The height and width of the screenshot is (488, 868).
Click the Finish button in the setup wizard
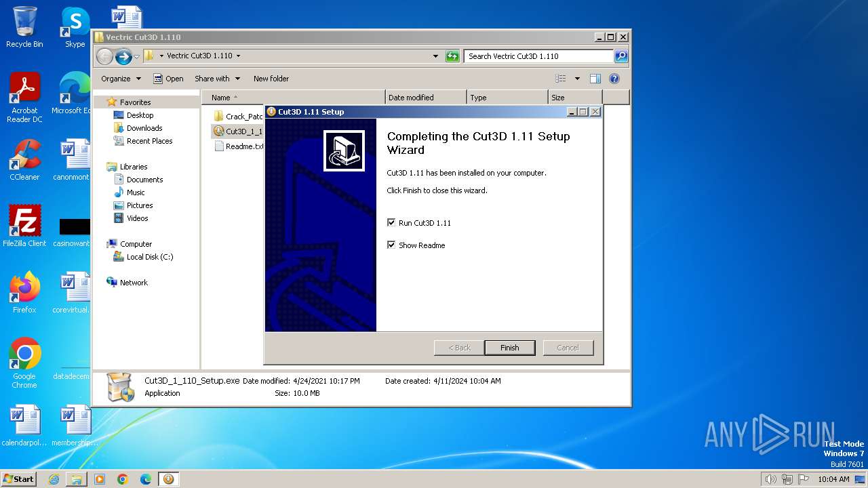point(509,348)
